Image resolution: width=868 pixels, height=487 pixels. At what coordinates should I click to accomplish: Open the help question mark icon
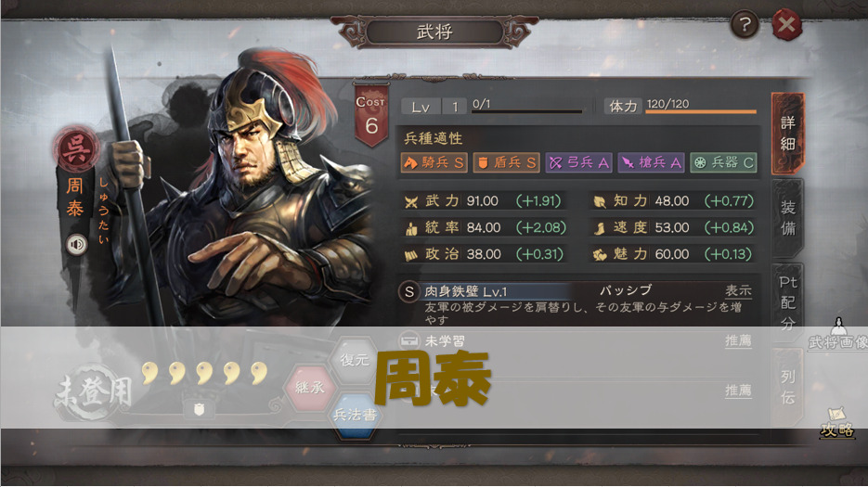pos(745,24)
